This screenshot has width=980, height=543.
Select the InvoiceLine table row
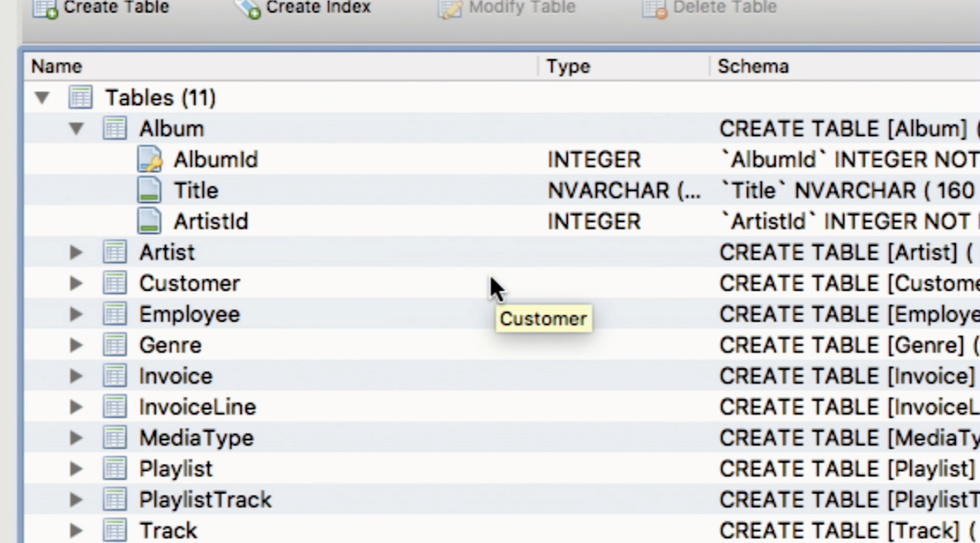pyautogui.click(x=197, y=407)
